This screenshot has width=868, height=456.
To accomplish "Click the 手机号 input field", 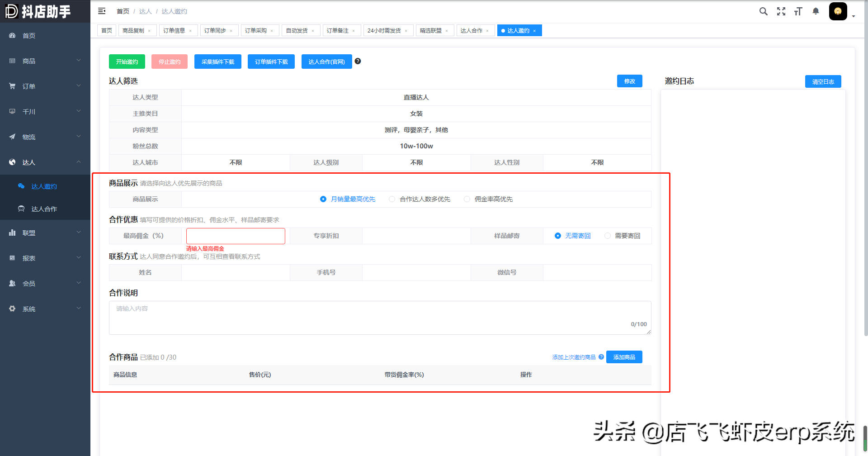I will pos(416,272).
